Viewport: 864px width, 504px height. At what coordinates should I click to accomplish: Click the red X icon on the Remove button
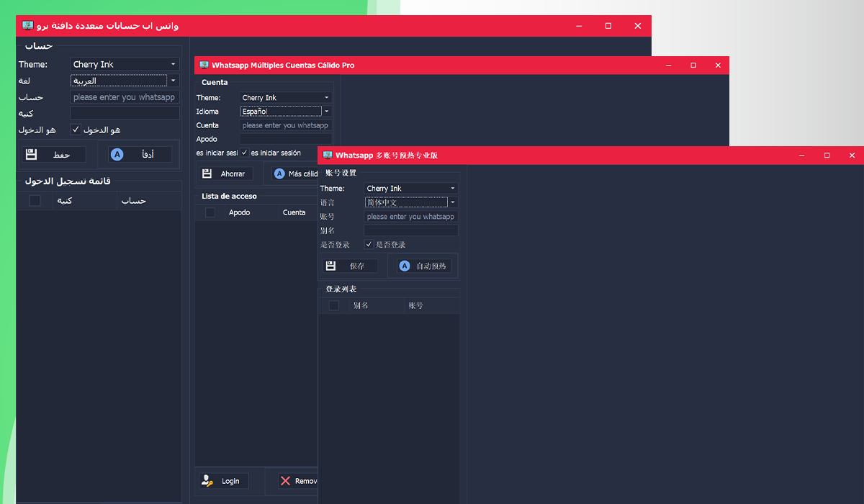pyautogui.click(x=286, y=481)
